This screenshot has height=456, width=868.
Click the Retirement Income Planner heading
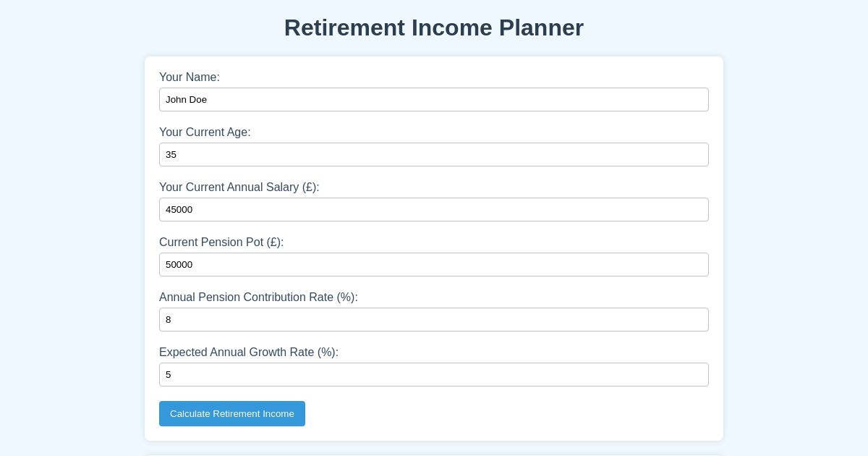[434, 28]
